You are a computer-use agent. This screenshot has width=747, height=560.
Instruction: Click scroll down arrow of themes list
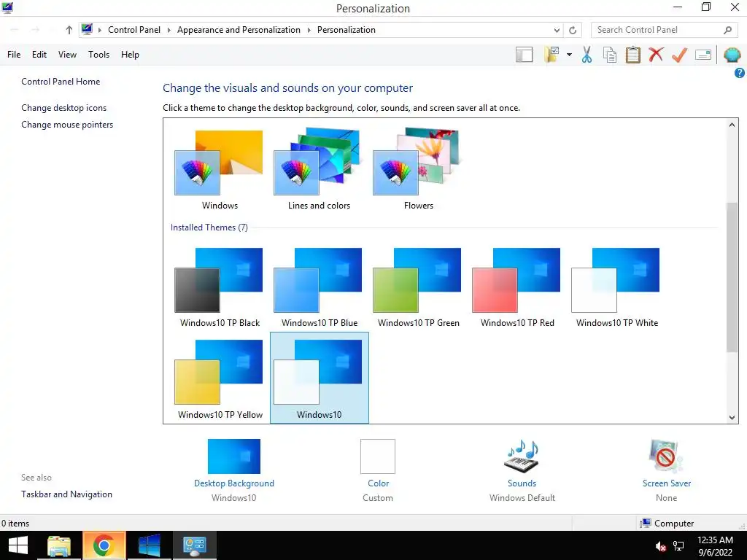pos(732,418)
